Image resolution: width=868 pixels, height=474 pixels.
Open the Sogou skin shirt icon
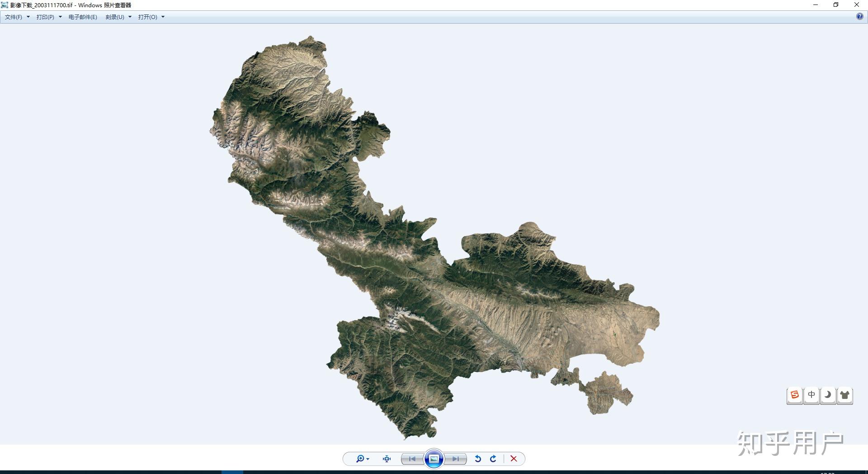coord(844,395)
